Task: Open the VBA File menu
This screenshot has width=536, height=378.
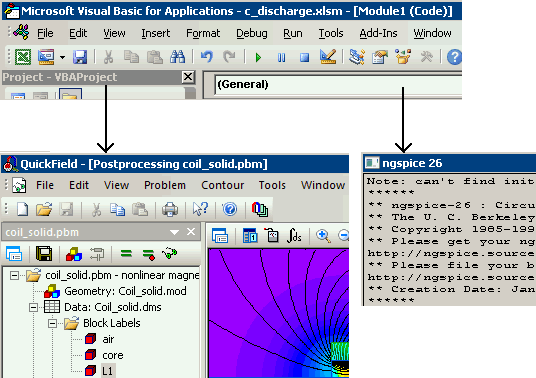Action: (x=45, y=33)
